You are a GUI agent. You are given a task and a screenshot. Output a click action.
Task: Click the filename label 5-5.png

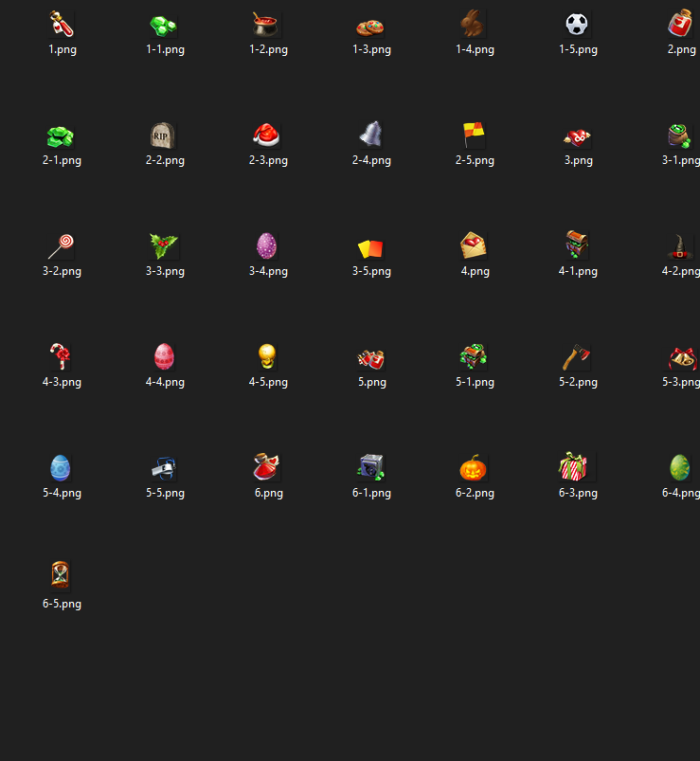[165, 493]
